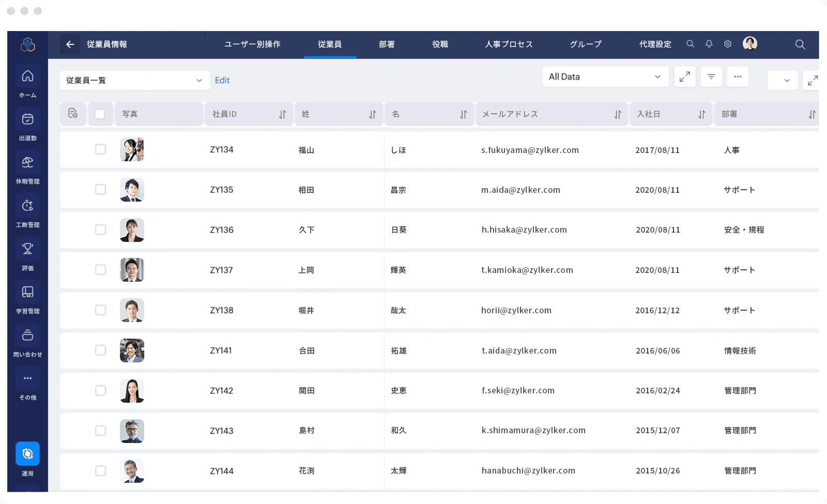This screenshot has width=827, height=504.
Task: Click the ZY143 employee photo
Action: click(x=132, y=431)
